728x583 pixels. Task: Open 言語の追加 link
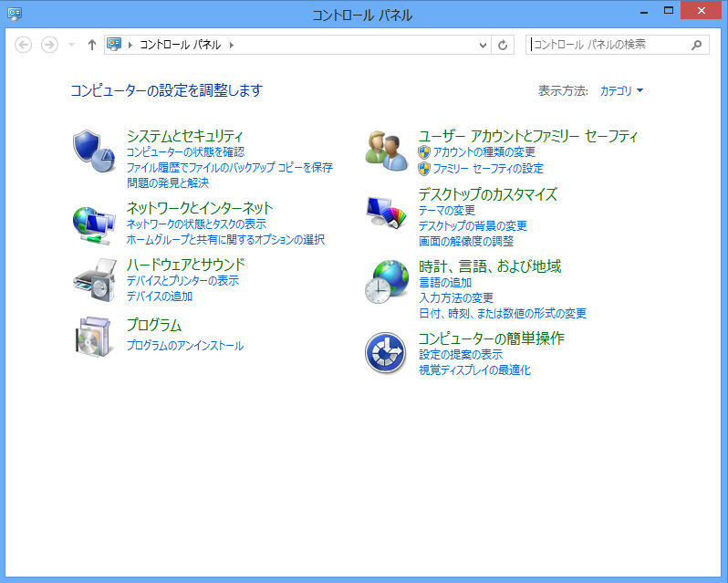[x=445, y=282]
